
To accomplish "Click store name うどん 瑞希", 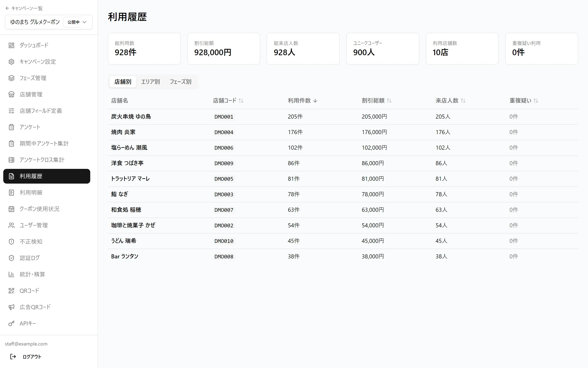I will point(124,241).
